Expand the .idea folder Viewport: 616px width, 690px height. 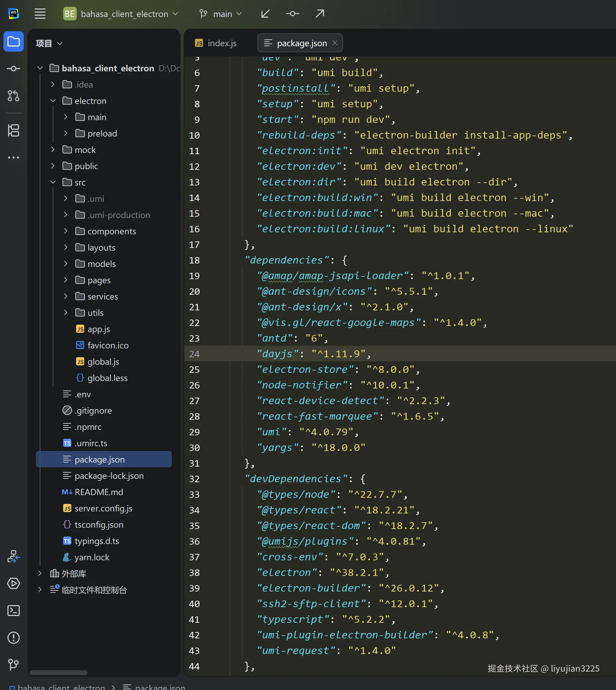pos(53,85)
